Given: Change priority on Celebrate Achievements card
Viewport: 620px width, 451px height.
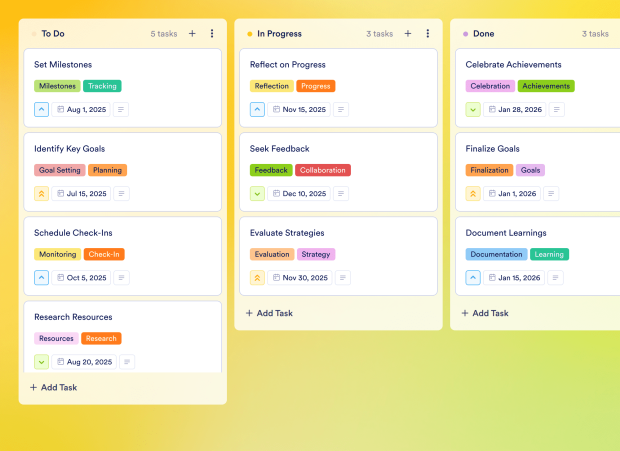Looking at the screenshot, I should (473, 110).
